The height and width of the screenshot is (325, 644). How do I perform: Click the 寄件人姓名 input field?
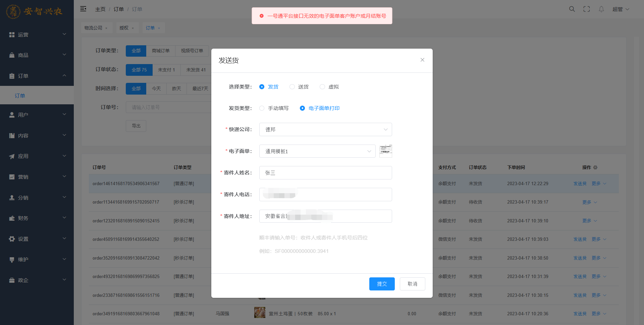[325, 173]
